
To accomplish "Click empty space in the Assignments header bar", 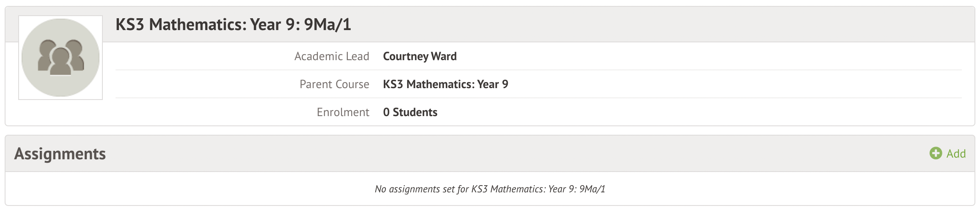I will (508, 154).
